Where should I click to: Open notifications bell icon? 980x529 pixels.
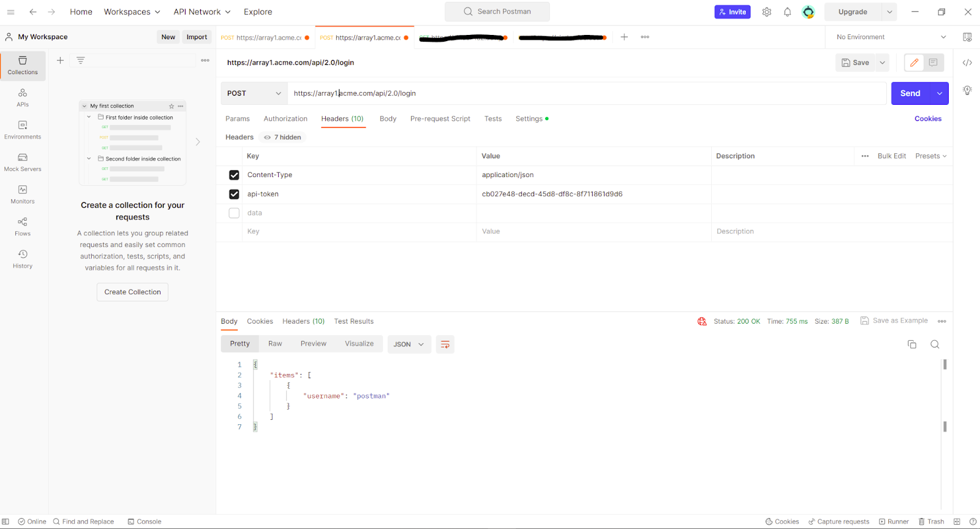point(788,12)
